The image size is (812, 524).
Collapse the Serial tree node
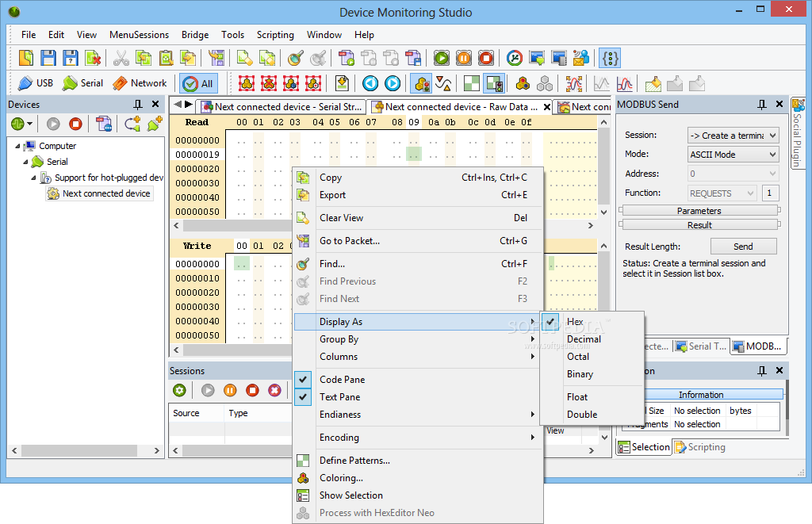(x=25, y=162)
